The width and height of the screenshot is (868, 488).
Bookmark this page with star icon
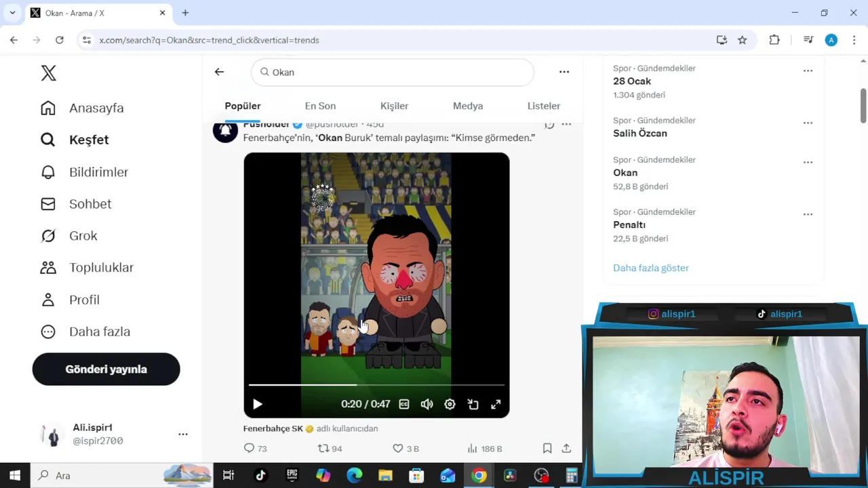pyautogui.click(x=743, y=40)
